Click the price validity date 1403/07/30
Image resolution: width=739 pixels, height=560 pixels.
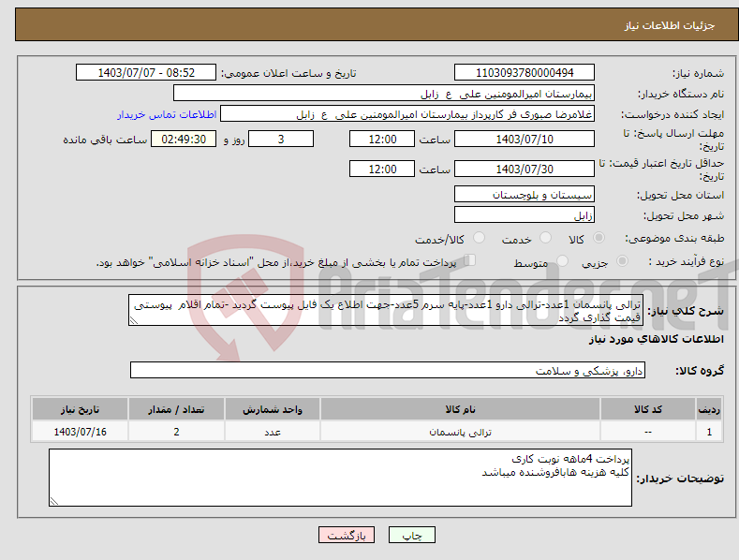click(x=525, y=169)
